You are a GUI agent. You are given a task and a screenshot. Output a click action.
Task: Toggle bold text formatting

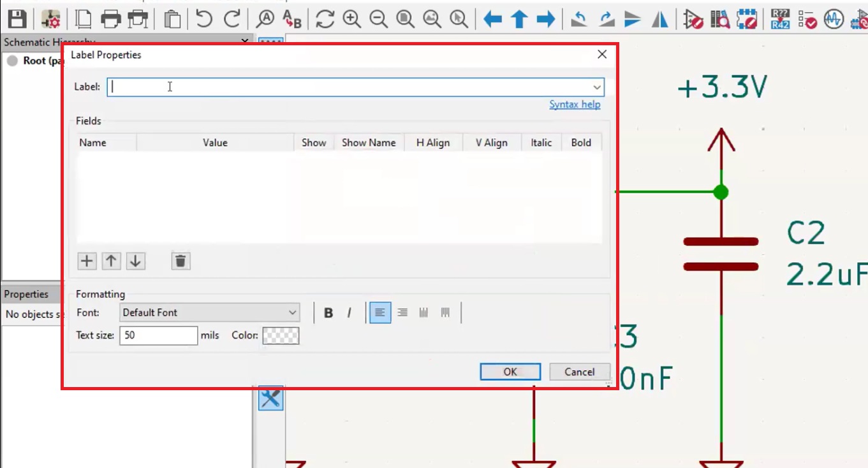click(327, 312)
